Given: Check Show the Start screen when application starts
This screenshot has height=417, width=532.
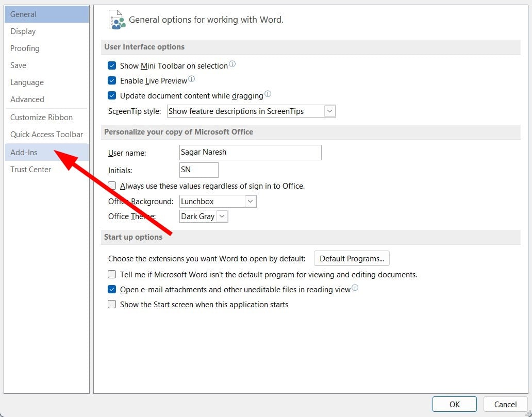Looking at the screenshot, I should coord(112,304).
